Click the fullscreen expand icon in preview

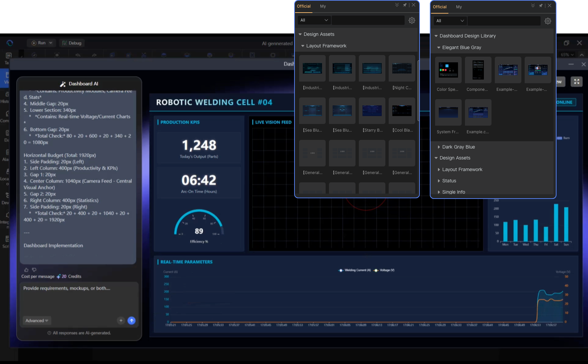pyautogui.click(x=577, y=82)
